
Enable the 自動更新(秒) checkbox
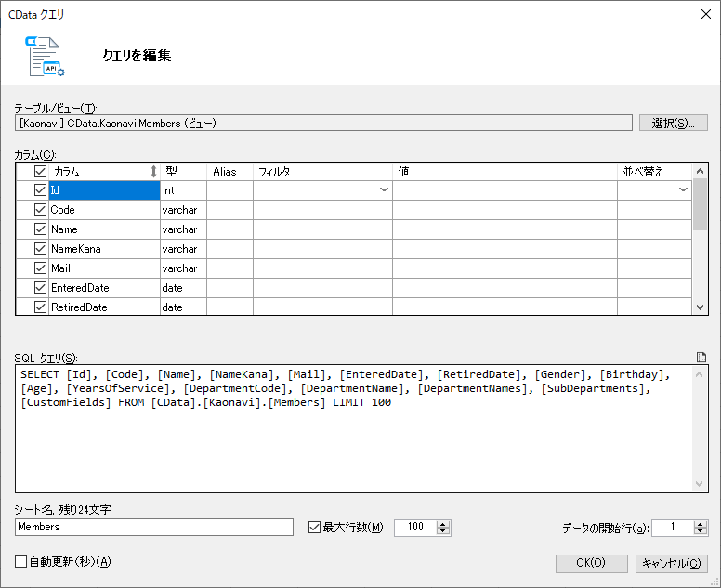[20, 561]
